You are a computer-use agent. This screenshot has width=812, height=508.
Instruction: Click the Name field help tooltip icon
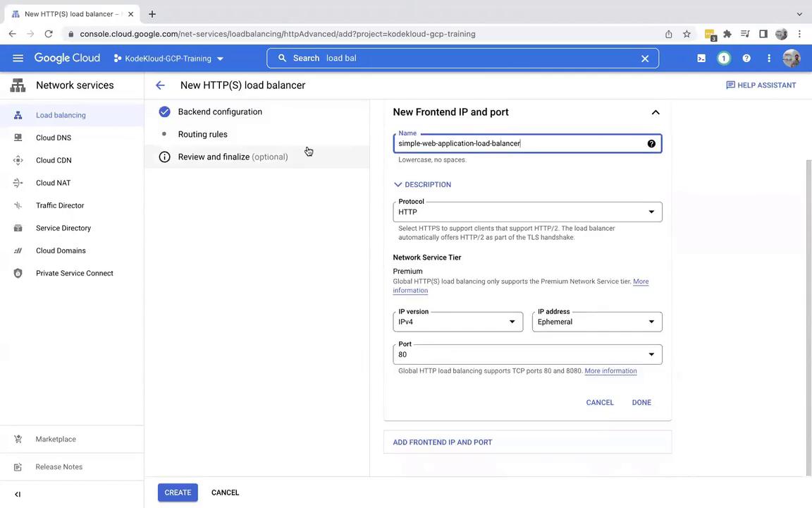pyautogui.click(x=651, y=144)
